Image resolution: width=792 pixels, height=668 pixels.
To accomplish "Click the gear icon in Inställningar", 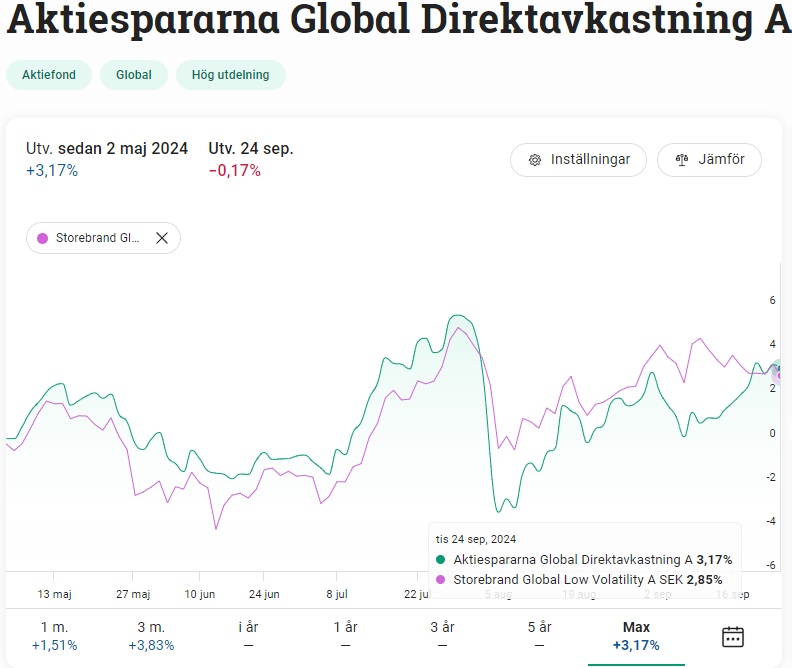I will pyautogui.click(x=534, y=160).
